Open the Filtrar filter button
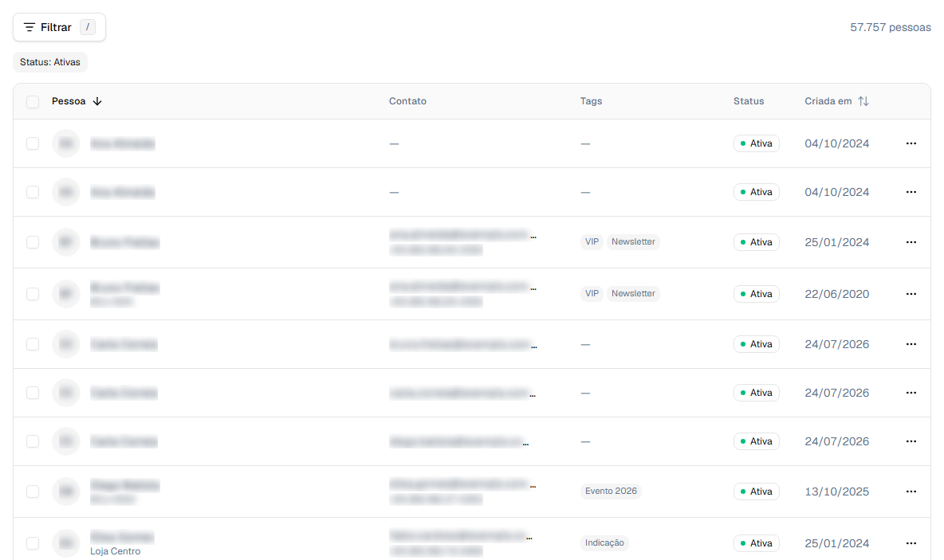The height and width of the screenshot is (560, 944). [x=59, y=27]
